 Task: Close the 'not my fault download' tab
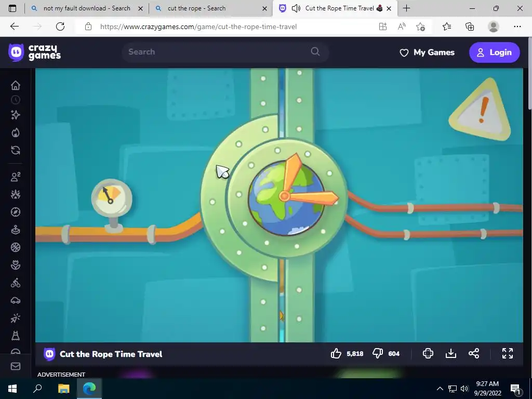140,8
